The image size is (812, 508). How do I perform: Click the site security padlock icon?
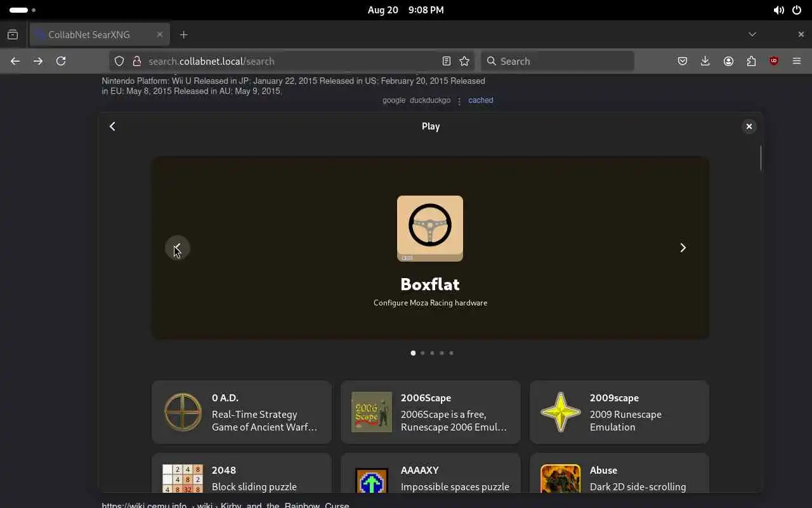[136, 61]
